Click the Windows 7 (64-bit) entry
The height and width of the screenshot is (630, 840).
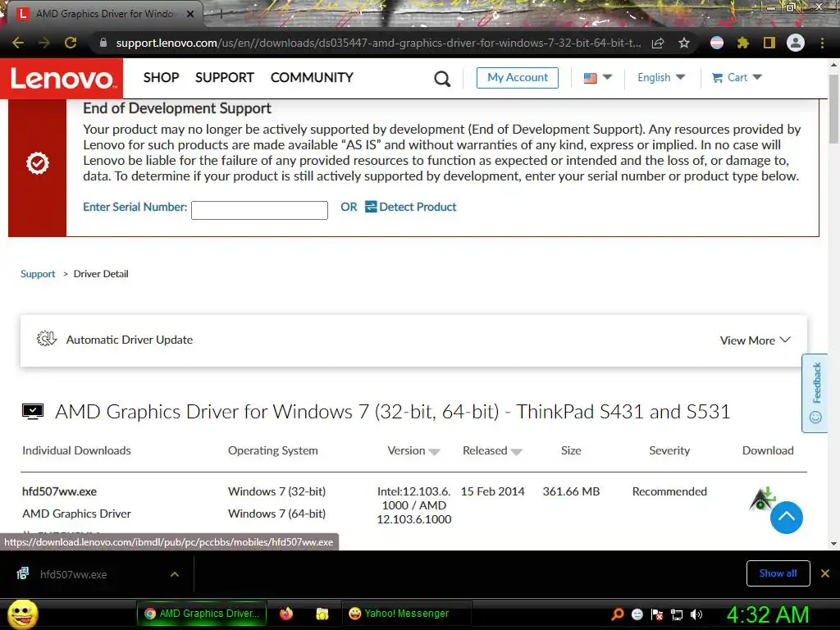(x=276, y=514)
